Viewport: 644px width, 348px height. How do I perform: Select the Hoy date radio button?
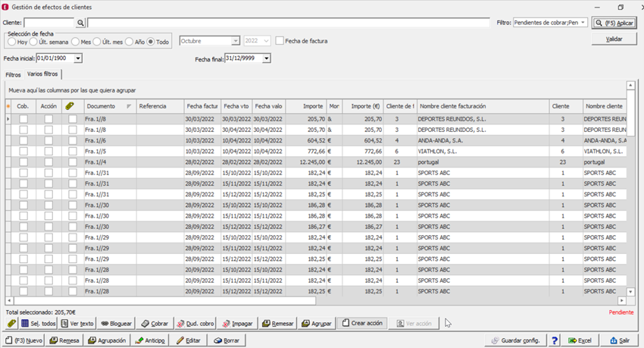point(11,42)
